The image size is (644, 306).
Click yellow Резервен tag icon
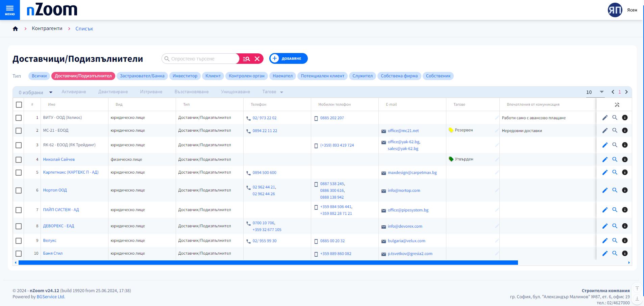[451, 130]
